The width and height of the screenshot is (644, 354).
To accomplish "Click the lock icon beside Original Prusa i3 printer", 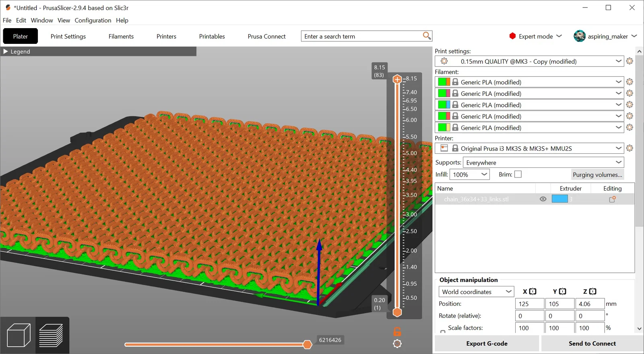I will point(455,148).
